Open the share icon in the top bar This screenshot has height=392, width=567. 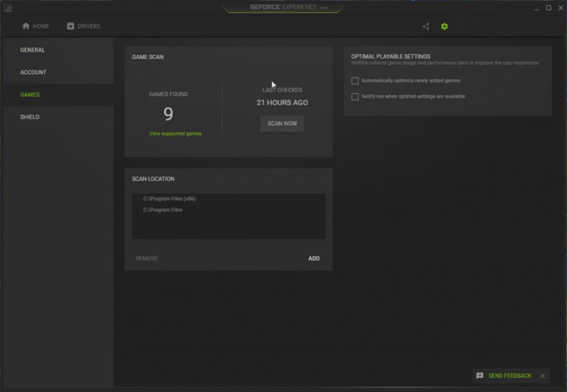coord(426,26)
